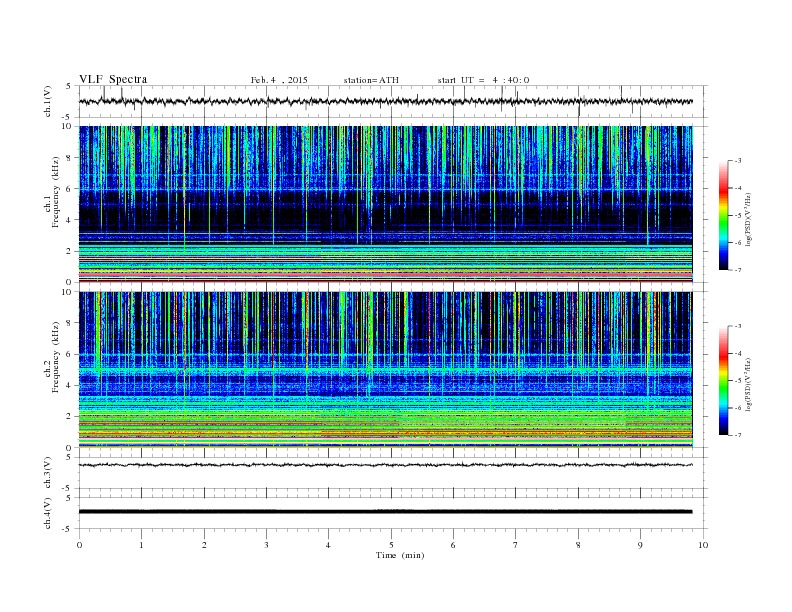Select the "start UT = 4:40:0" text

click(483, 80)
